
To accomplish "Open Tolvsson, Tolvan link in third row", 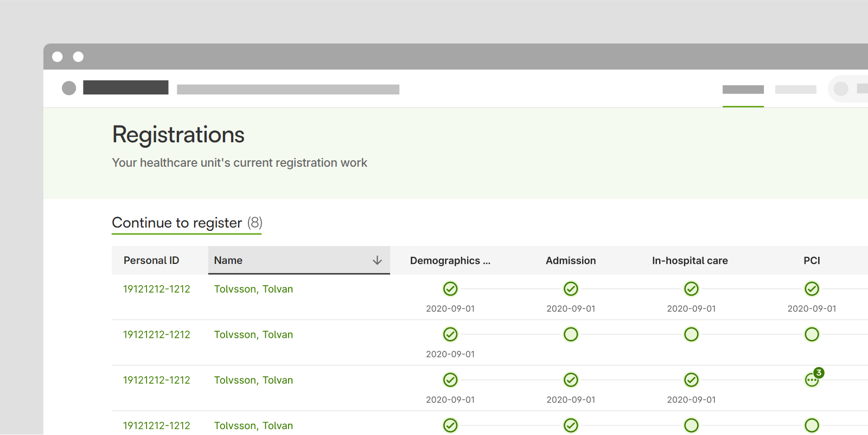I will (253, 380).
